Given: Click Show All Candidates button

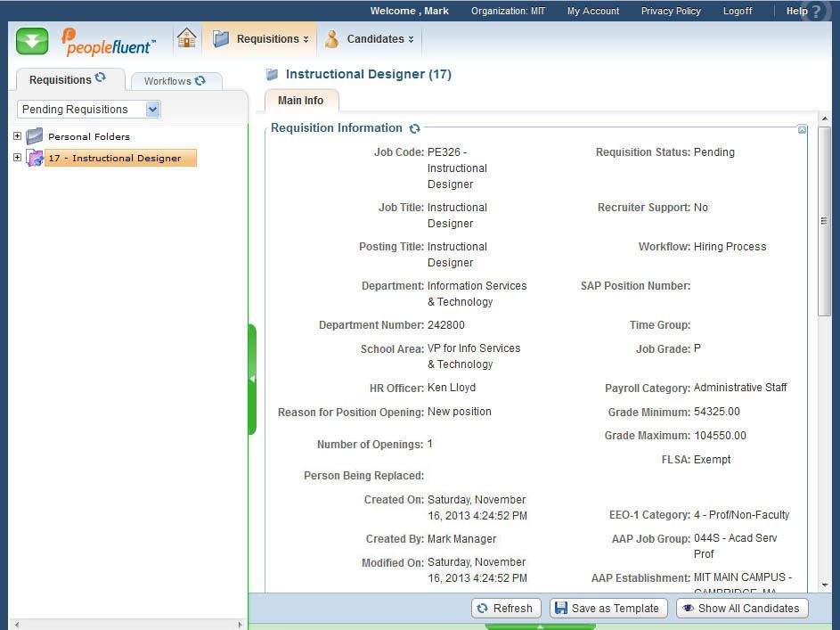Looking at the screenshot, I should (x=741, y=609).
